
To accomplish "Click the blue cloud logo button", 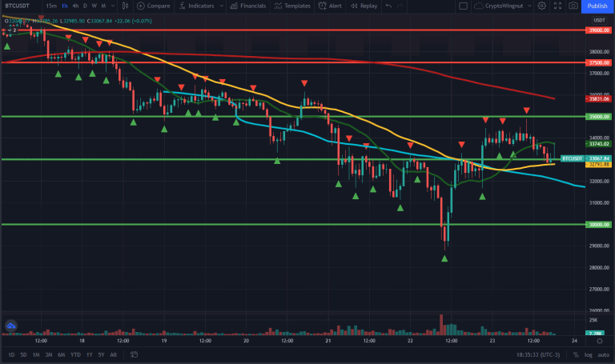I will click(x=11, y=326).
